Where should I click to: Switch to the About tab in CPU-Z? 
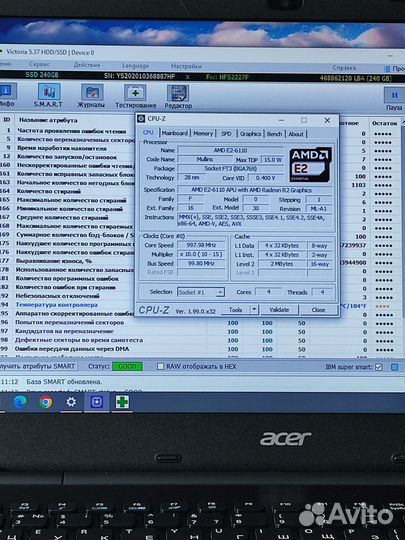tap(296, 134)
